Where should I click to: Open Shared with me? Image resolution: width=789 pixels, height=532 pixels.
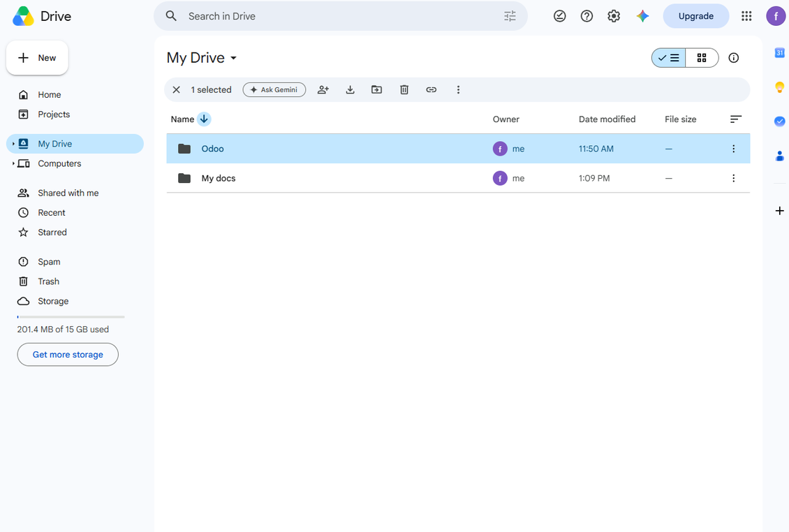tap(68, 193)
